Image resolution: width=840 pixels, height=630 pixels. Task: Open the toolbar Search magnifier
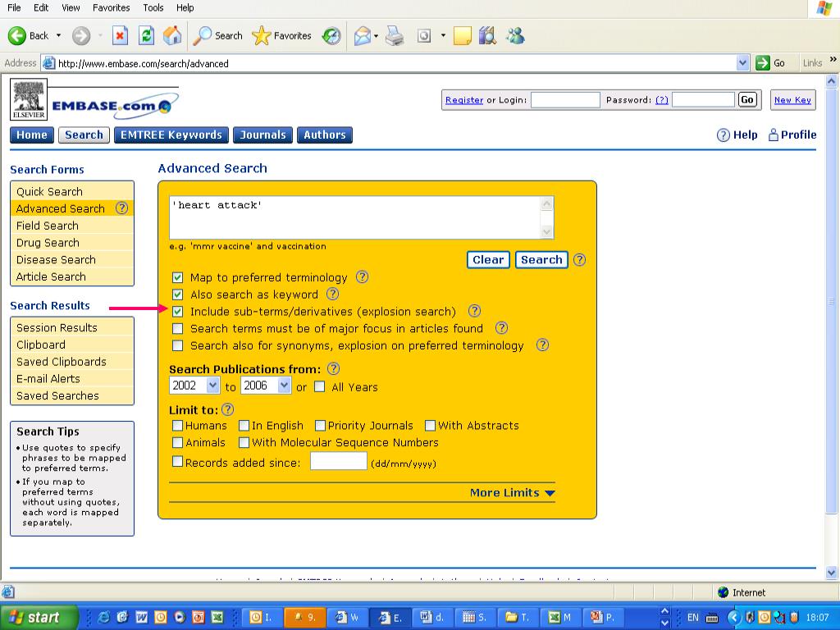tap(202, 36)
